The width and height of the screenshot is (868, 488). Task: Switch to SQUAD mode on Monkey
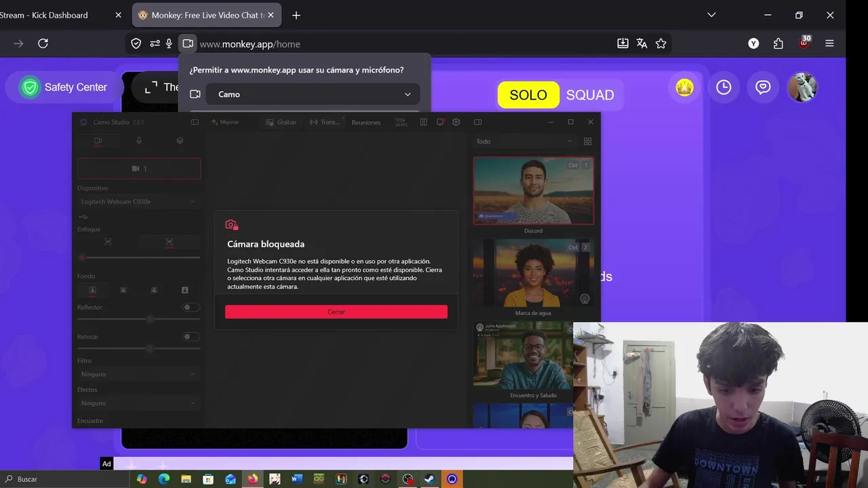[590, 95]
